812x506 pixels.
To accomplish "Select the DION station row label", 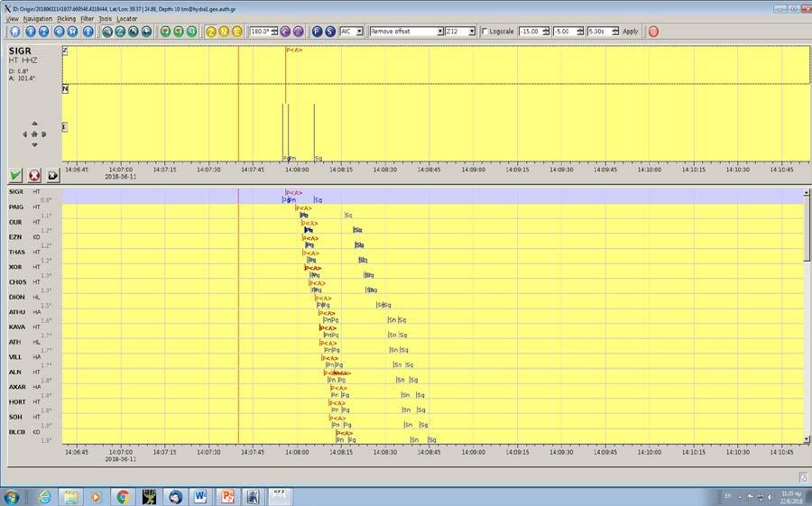I will pyautogui.click(x=16, y=298).
